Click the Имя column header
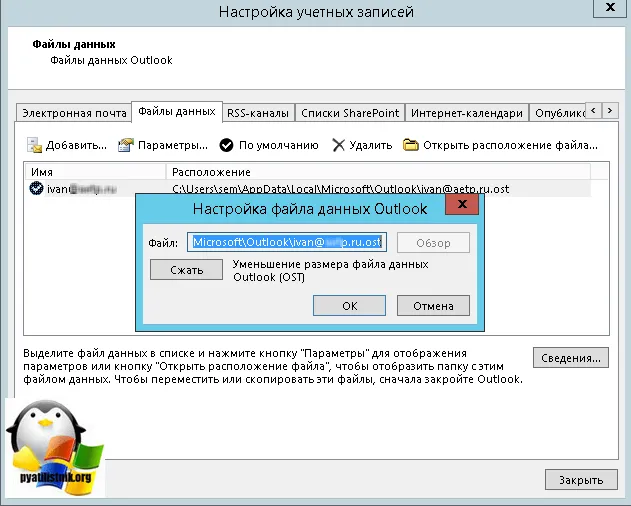631x506 pixels. [x=96, y=172]
